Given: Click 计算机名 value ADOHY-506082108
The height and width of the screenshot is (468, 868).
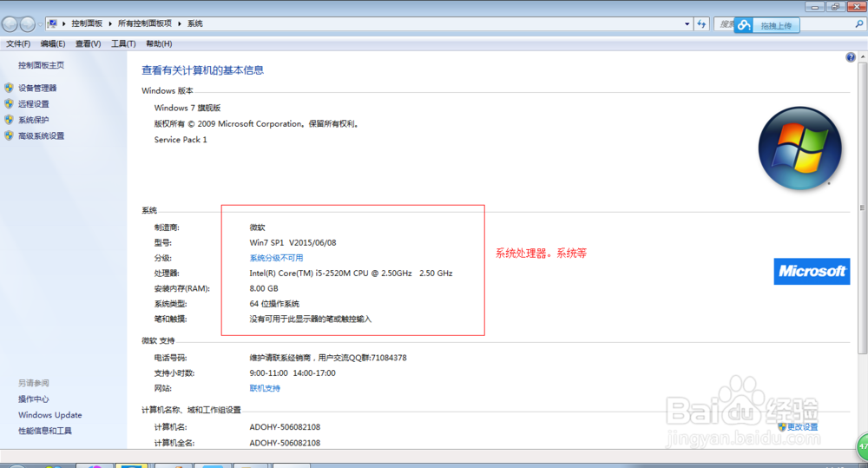Looking at the screenshot, I should pos(285,427).
